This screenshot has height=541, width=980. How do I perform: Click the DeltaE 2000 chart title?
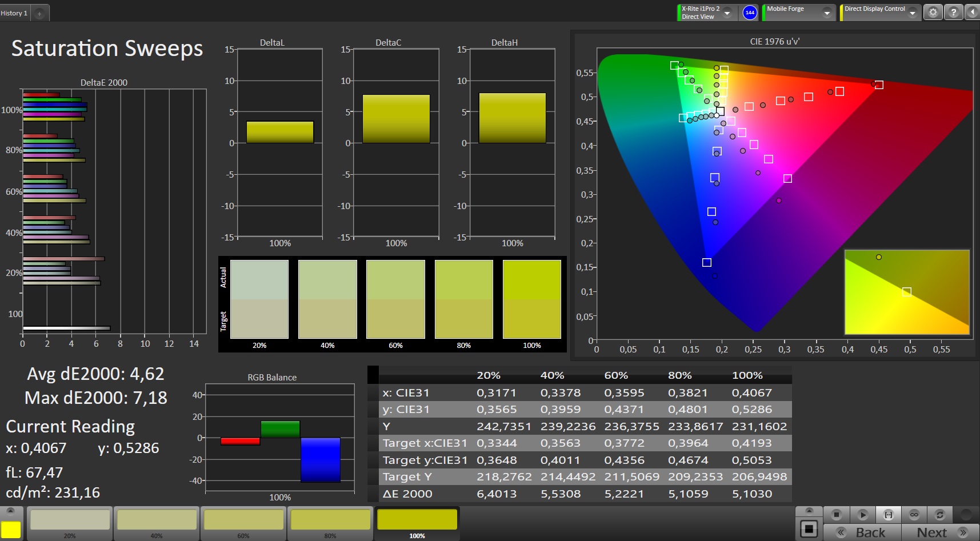[x=103, y=82]
